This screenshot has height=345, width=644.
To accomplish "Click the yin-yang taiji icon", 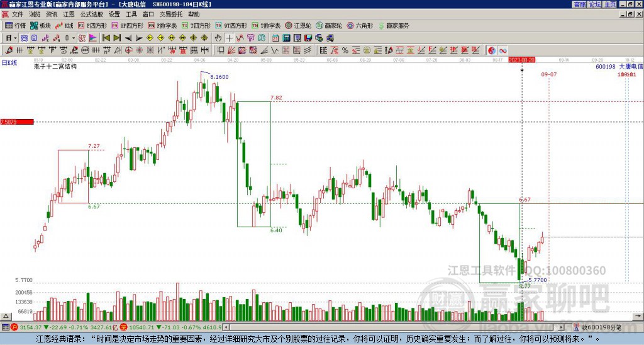I will (492, 50).
